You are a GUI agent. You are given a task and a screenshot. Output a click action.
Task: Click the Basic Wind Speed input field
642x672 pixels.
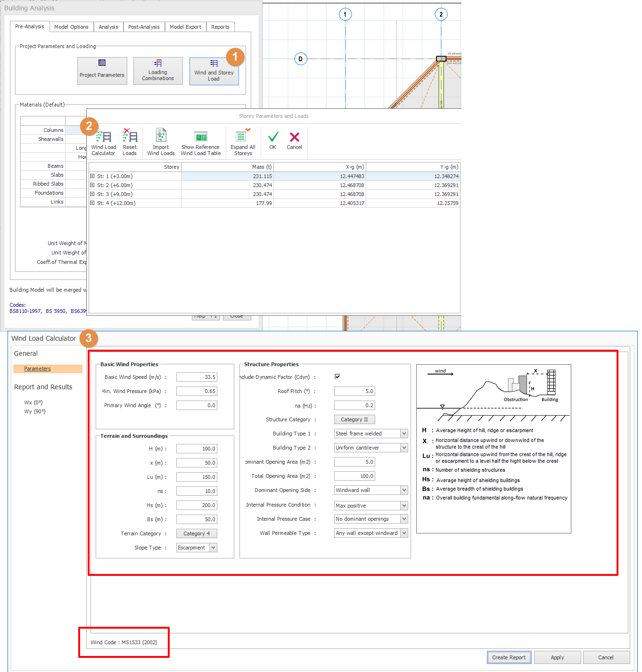(x=197, y=377)
